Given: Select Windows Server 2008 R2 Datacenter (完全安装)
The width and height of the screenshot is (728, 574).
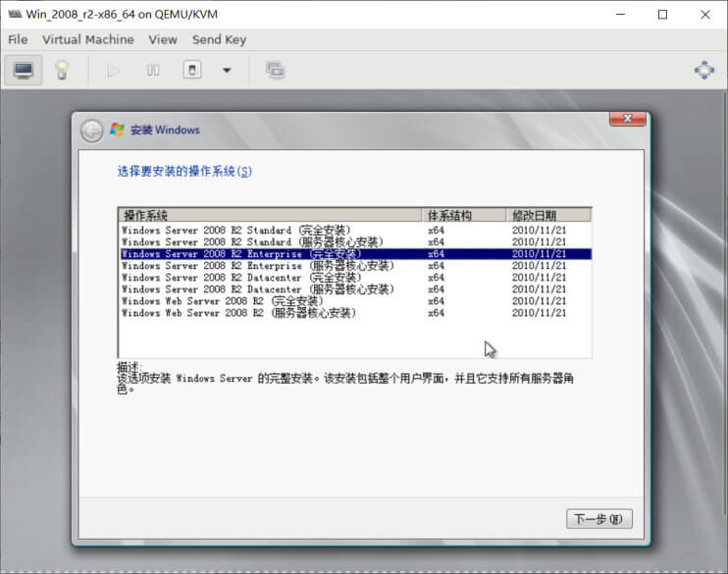Looking at the screenshot, I should [x=355, y=278].
